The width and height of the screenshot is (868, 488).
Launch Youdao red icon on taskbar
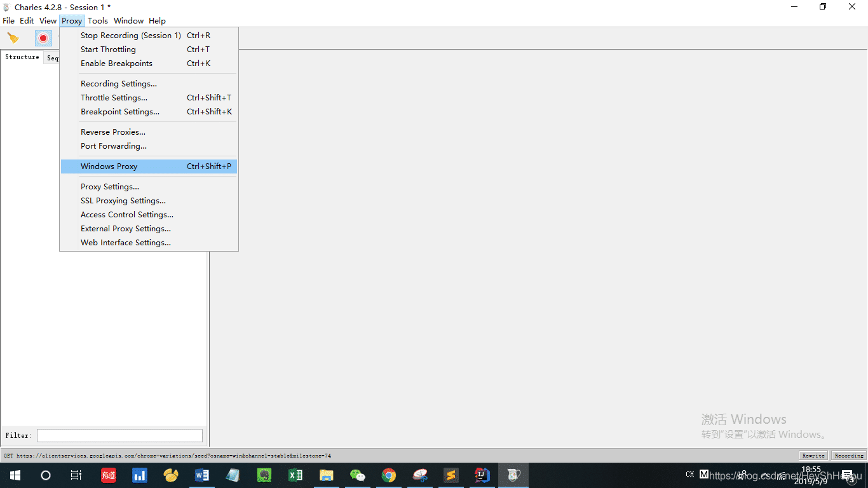click(109, 475)
